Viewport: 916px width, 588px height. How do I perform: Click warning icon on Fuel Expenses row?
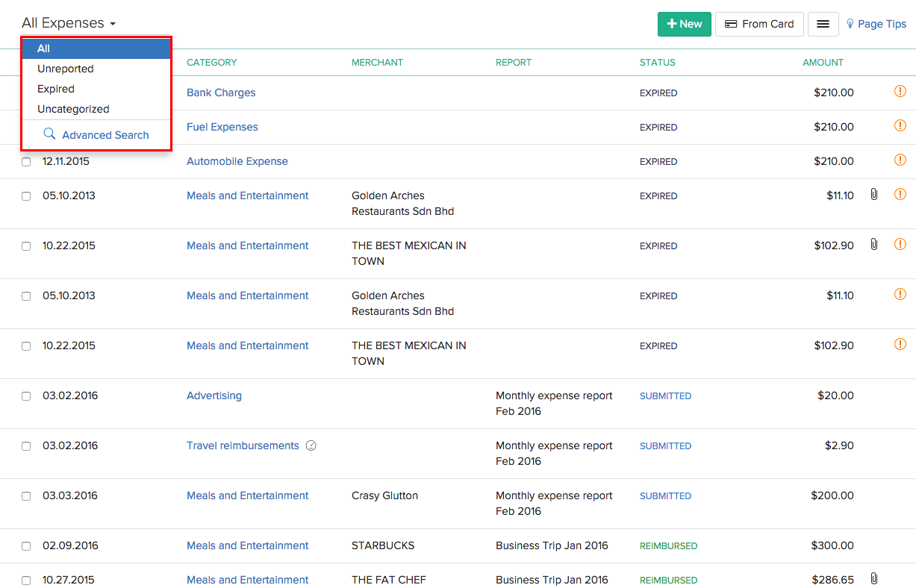pyautogui.click(x=900, y=126)
